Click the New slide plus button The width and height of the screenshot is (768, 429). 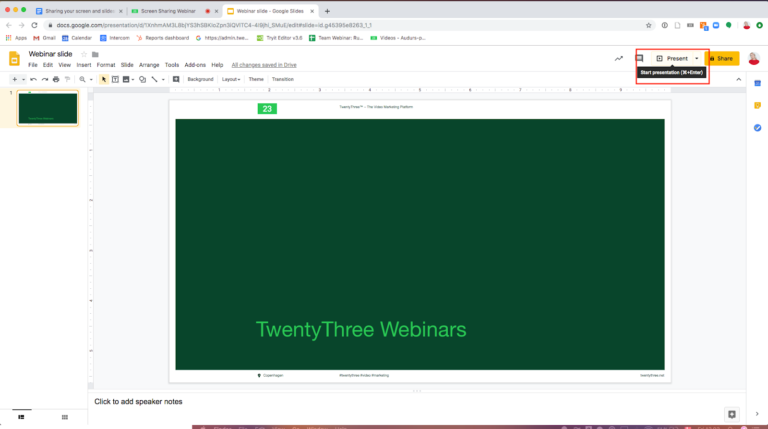pyautogui.click(x=14, y=79)
